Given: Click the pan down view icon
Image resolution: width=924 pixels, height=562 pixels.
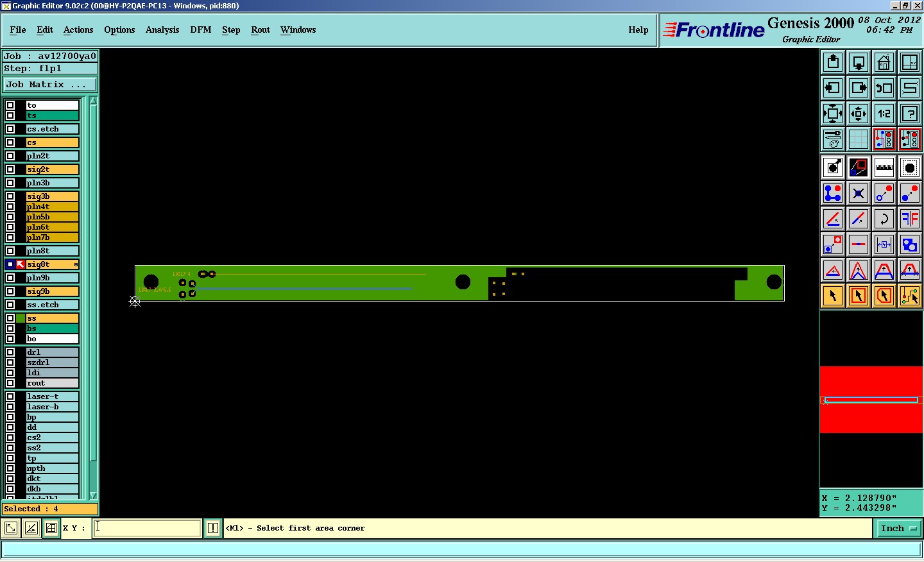Looking at the screenshot, I should 859,62.
